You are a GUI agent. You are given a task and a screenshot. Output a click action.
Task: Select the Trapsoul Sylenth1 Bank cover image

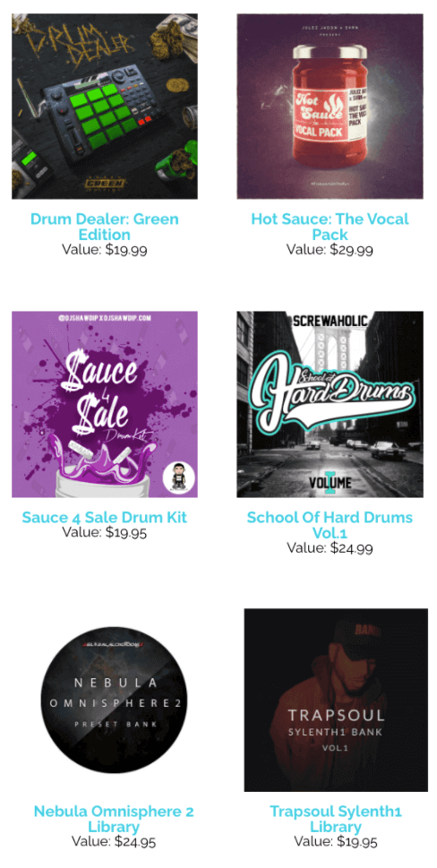click(336, 700)
